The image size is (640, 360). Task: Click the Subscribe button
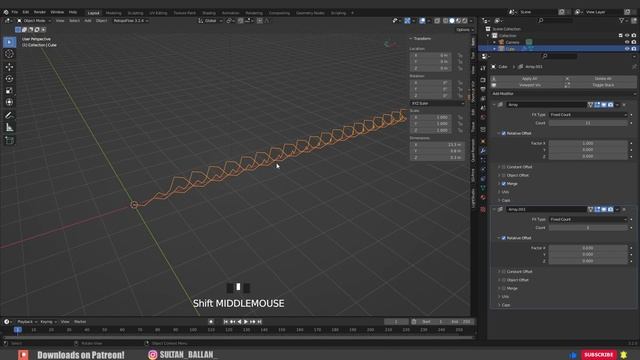tap(599, 355)
